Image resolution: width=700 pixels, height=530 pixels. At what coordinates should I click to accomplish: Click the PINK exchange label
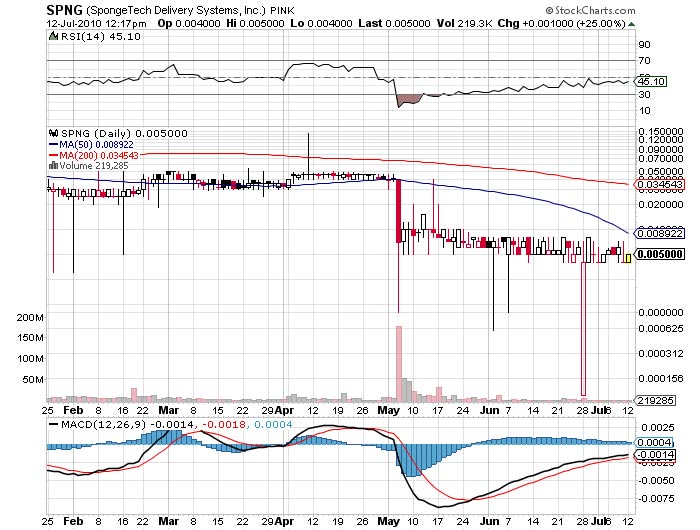pyautogui.click(x=282, y=11)
